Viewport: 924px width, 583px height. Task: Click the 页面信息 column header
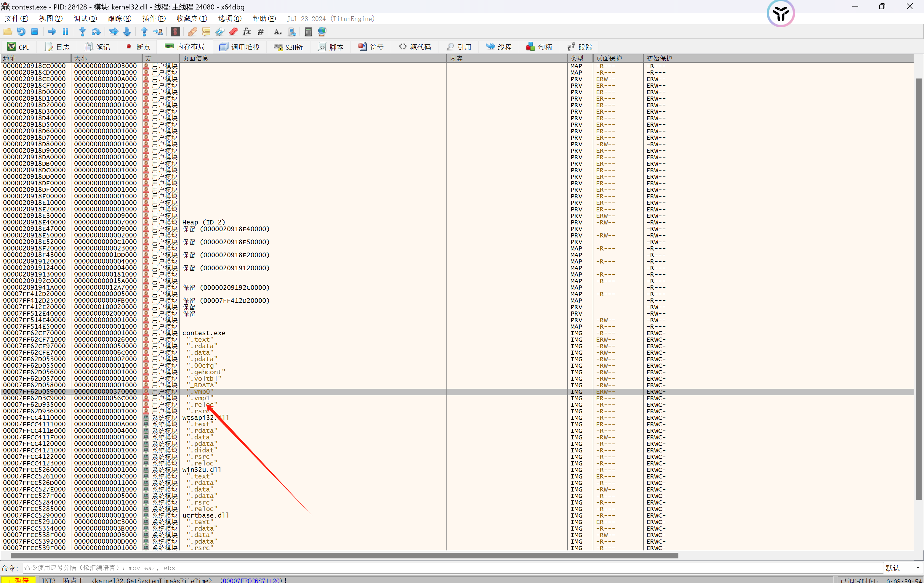(x=313, y=58)
